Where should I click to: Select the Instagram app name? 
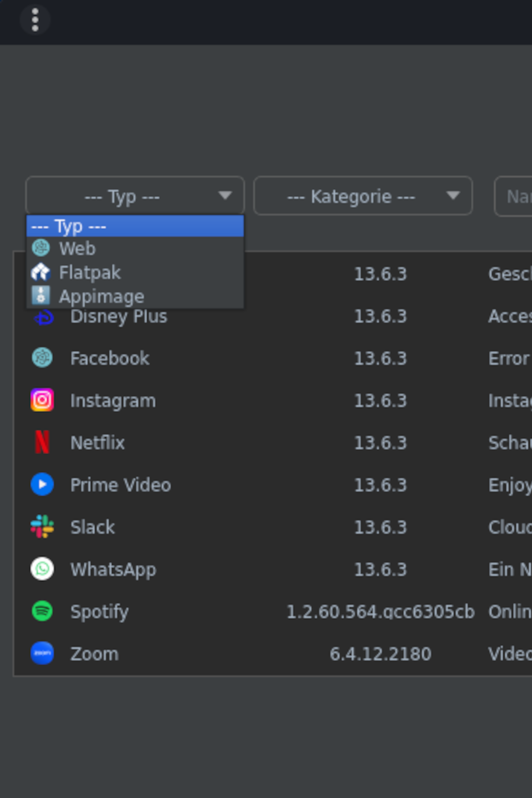[113, 401]
